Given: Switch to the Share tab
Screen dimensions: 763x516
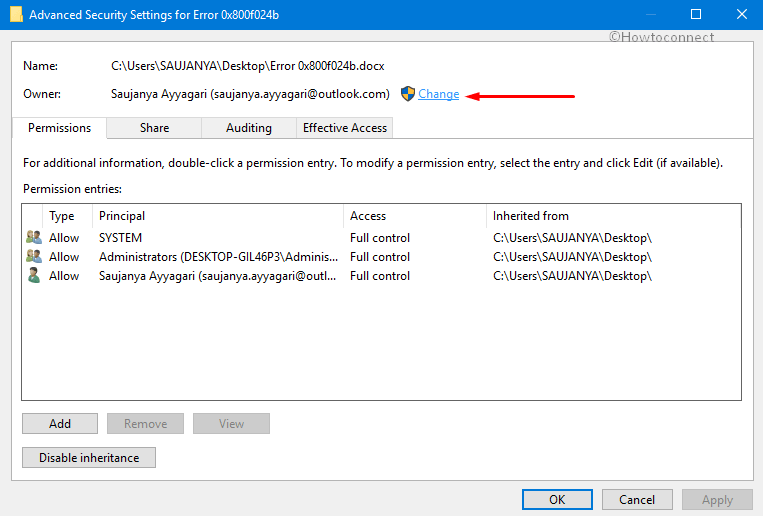Looking at the screenshot, I should coord(154,128).
